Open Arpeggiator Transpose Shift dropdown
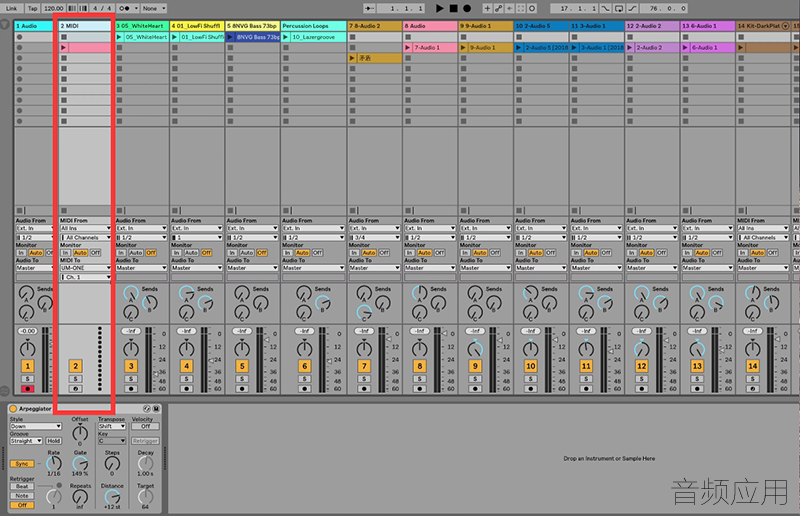800x516 pixels. click(112, 426)
